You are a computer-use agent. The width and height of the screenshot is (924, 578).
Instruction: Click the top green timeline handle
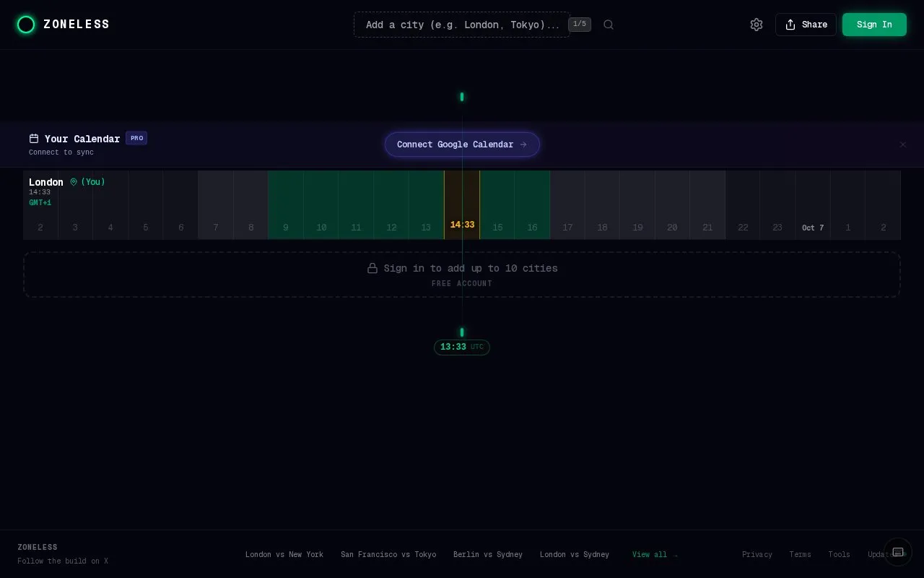click(x=462, y=97)
